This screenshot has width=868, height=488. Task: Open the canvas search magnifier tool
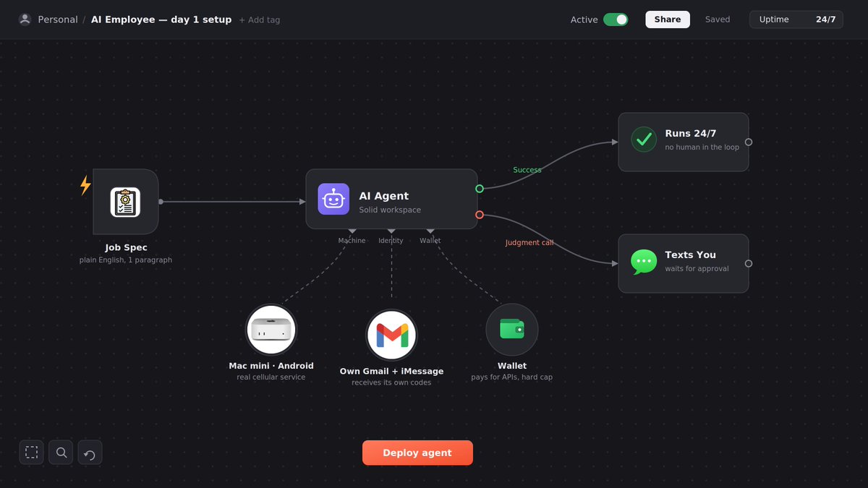coord(61,453)
